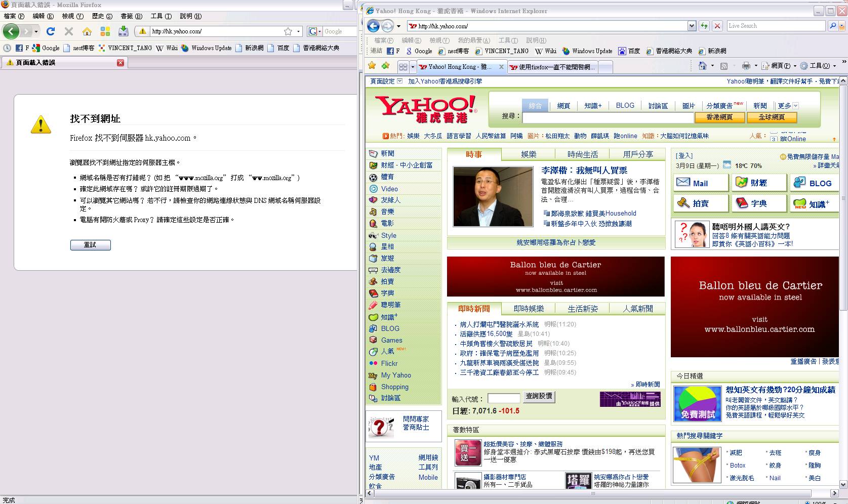The image size is (848, 504).
Task: Click Internet Explorer Quick Tabs icon
Action: pyautogui.click(x=403, y=67)
